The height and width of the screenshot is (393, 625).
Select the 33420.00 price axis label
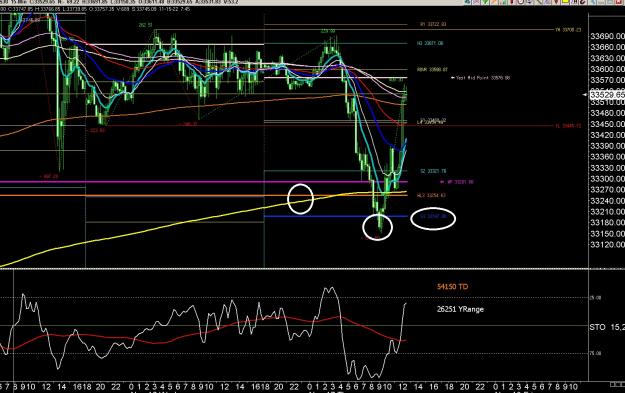click(607, 135)
